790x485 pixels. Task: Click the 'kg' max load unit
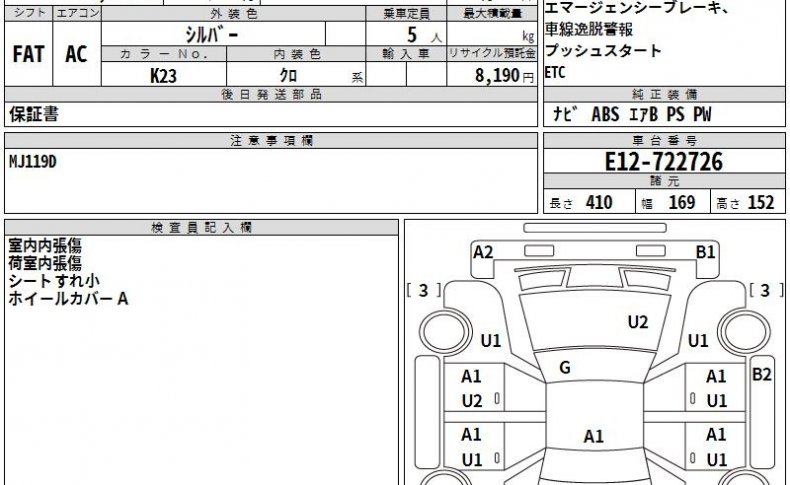tap(528, 37)
